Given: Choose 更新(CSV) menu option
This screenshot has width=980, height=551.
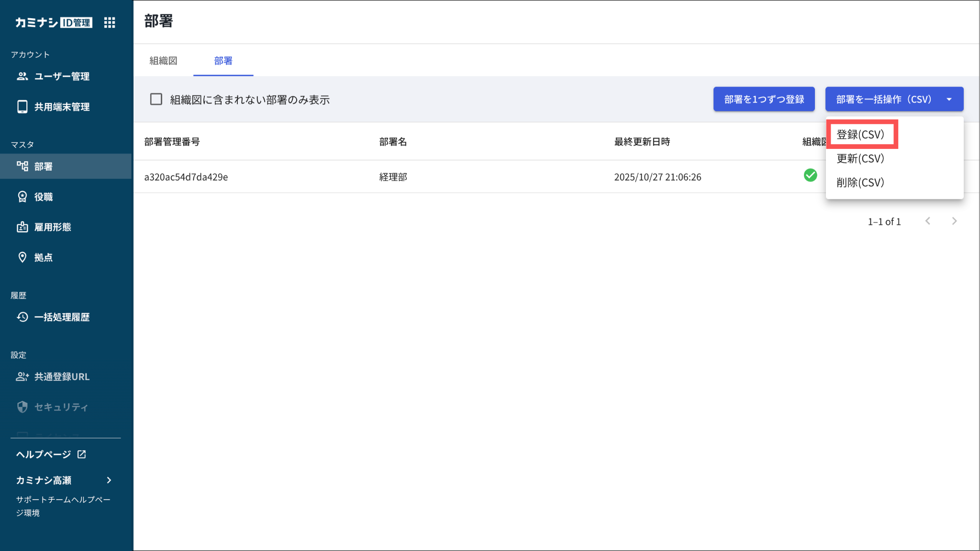Looking at the screenshot, I should (860, 158).
